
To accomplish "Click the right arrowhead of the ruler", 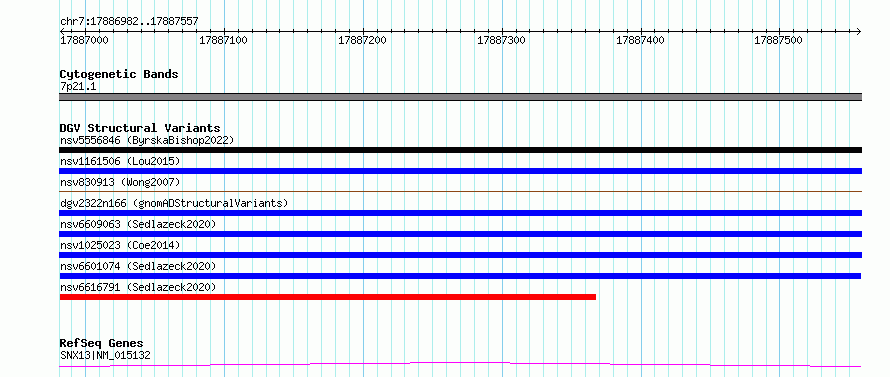I will (x=859, y=31).
